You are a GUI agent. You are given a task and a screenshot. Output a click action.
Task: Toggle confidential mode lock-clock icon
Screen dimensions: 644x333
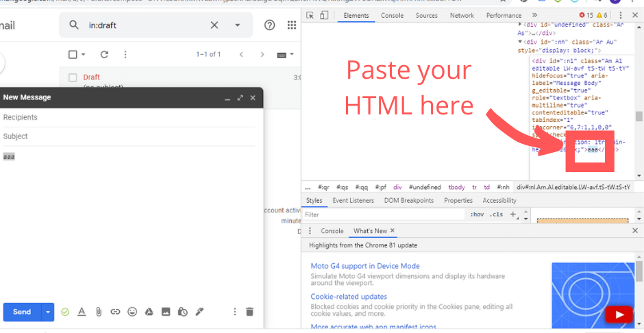point(183,312)
